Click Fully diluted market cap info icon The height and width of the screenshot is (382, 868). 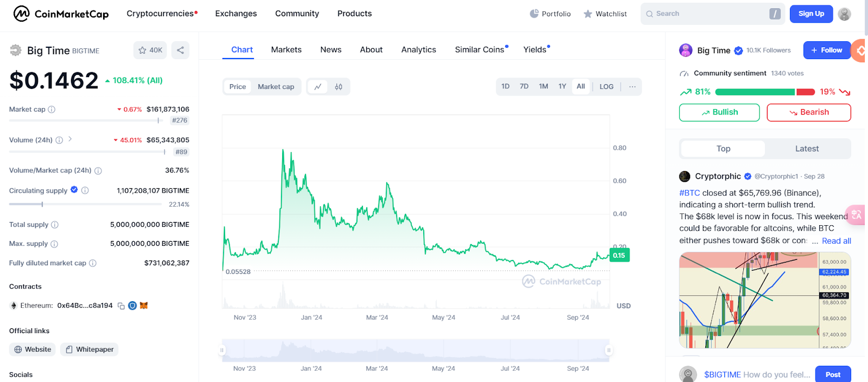[93, 263]
